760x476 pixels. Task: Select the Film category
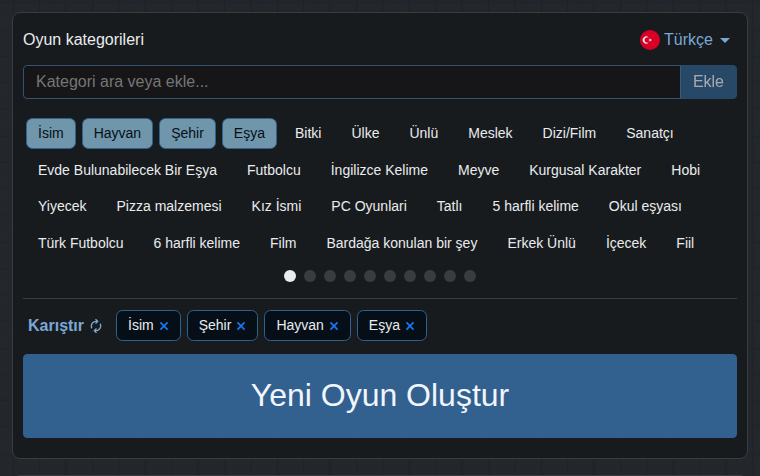coord(283,243)
